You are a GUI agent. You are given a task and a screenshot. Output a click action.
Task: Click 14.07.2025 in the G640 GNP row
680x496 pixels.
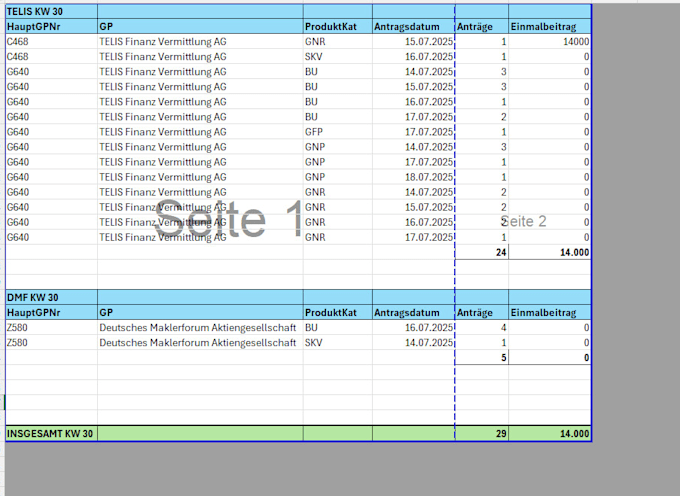(x=413, y=147)
